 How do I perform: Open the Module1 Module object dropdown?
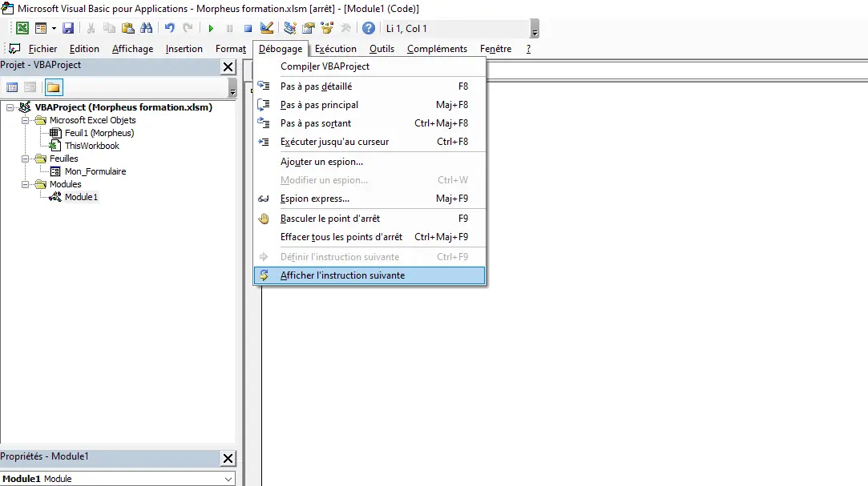(x=228, y=479)
